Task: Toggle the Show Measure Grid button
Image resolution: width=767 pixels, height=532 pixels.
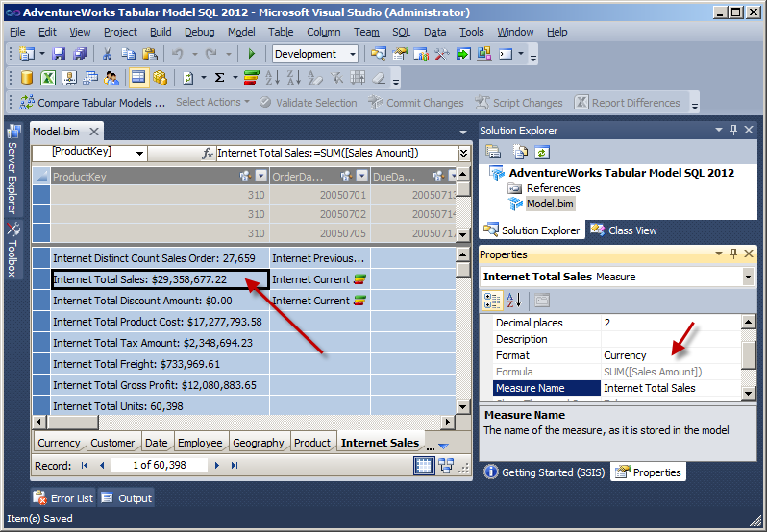Action: tap(138, 78)
